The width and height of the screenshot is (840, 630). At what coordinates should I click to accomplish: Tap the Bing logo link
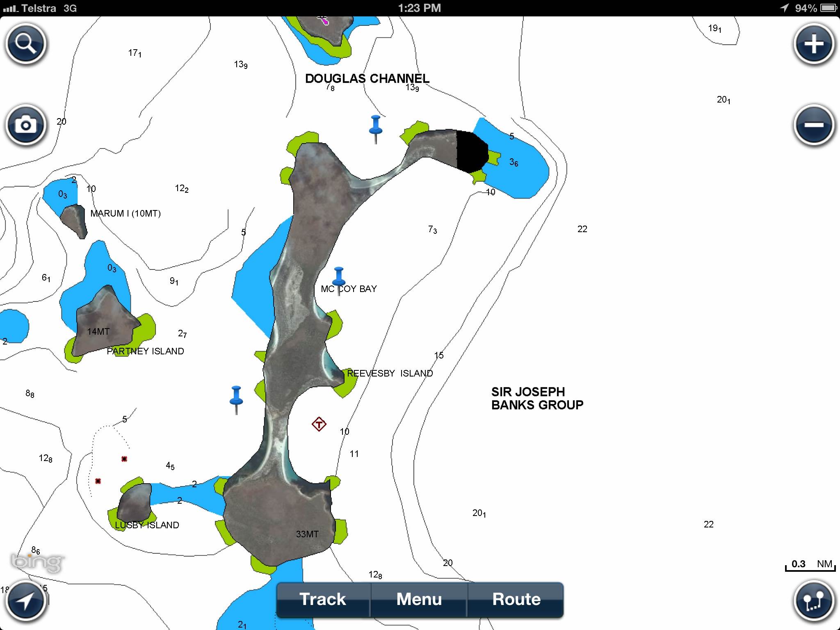37,562
